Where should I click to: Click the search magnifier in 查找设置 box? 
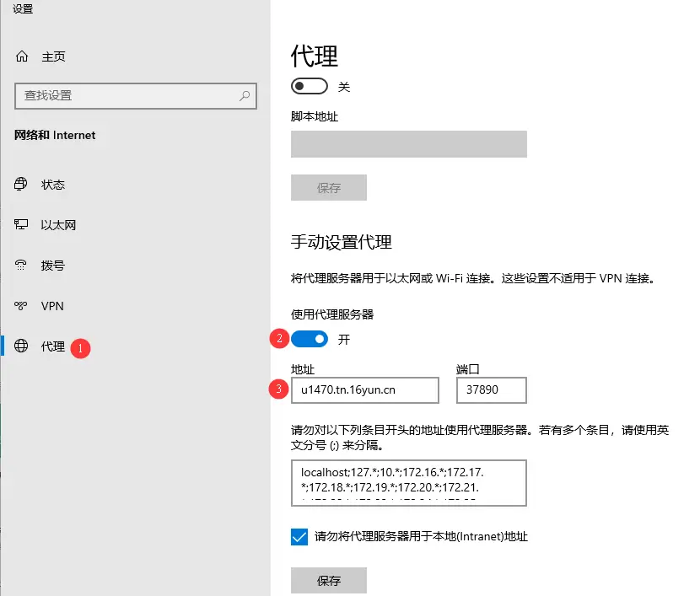coord(244,95)
